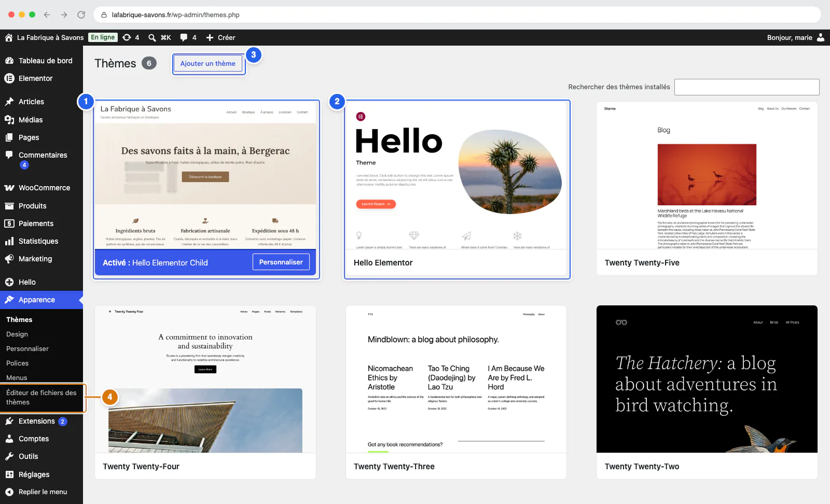Click the browser reload button
The image size is (830, 504).
(81, 15)
